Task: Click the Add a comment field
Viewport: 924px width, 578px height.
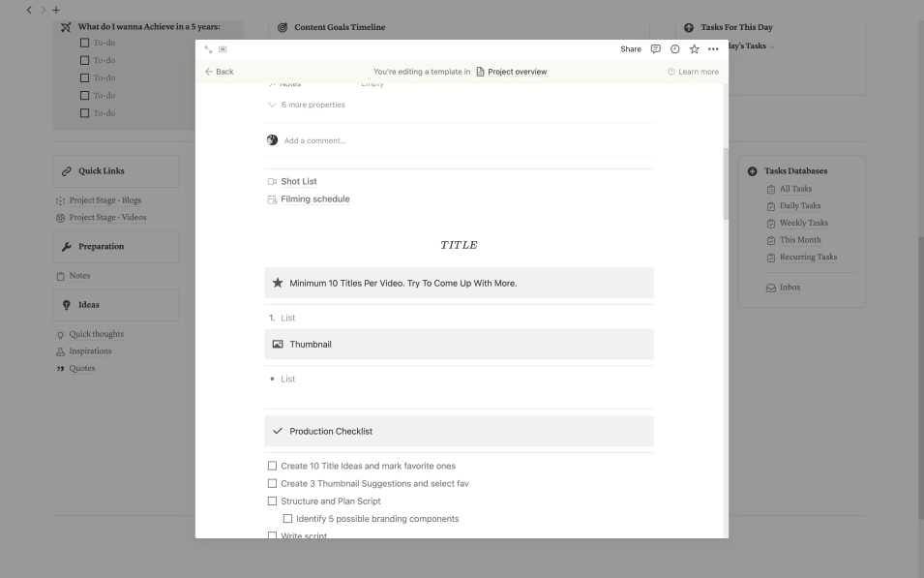Action: point(315,141)
